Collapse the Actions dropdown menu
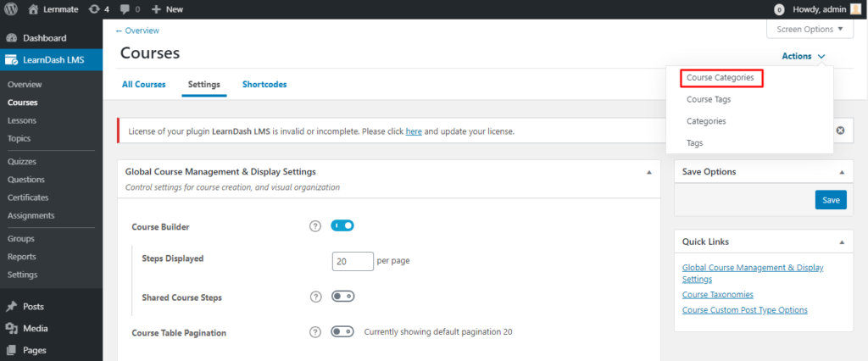The width and height of the screenshot is (868, 361). [x=804, y=56]
